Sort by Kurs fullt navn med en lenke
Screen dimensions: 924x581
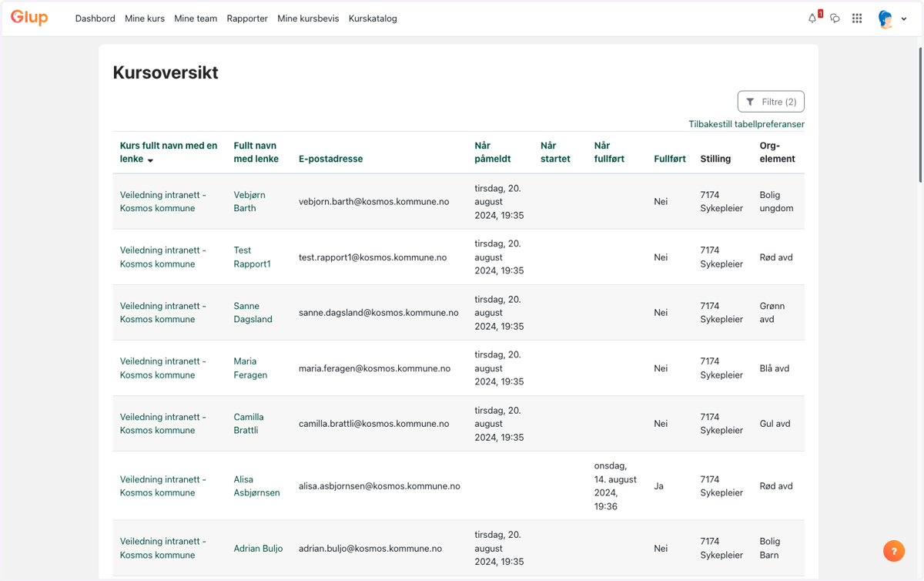tap(169, 152)
